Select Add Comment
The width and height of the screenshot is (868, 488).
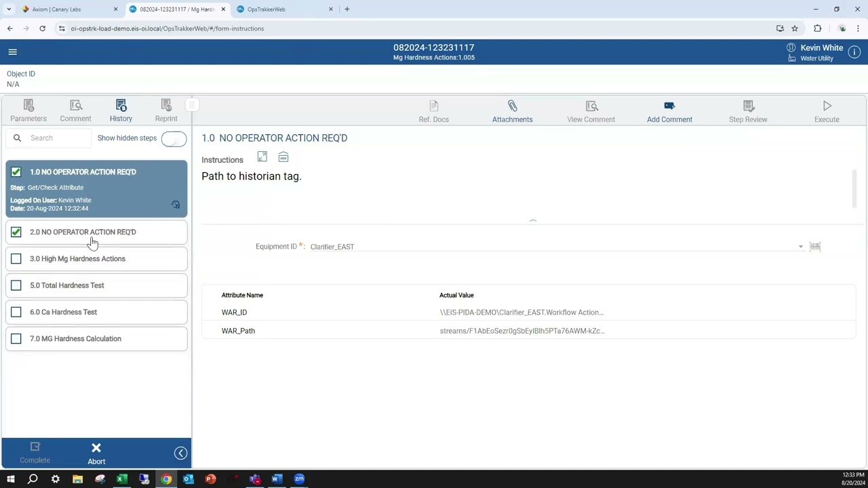coord(669,112)
